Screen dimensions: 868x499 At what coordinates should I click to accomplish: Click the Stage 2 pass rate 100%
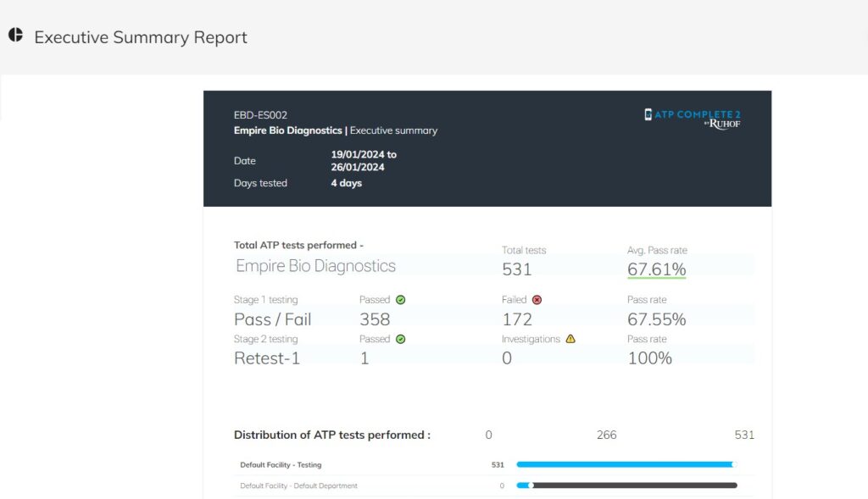pos(650,358)
